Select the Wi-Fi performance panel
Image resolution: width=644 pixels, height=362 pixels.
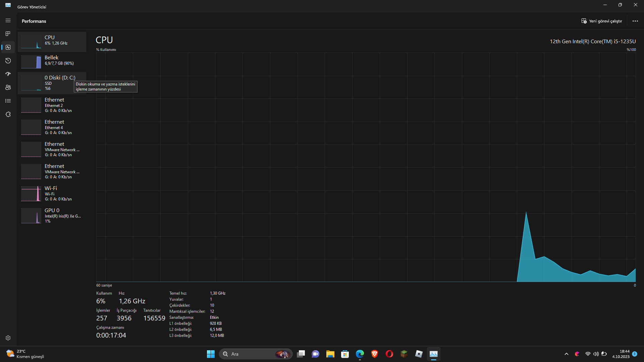click(x=52, y=193)
